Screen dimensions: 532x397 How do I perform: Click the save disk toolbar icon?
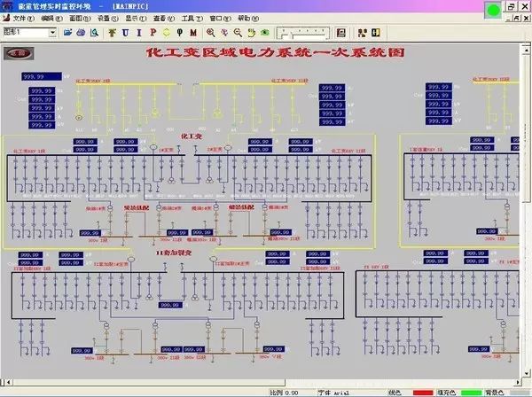click(81, 33)
